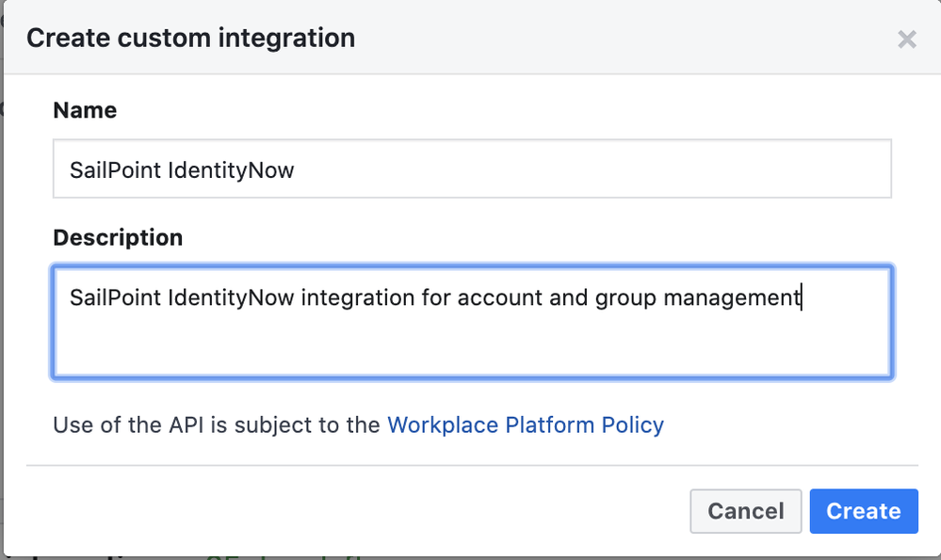Screen dimensions: 941x560
Task: Place cursor after "management" in Description
Action: click(802, 298)
